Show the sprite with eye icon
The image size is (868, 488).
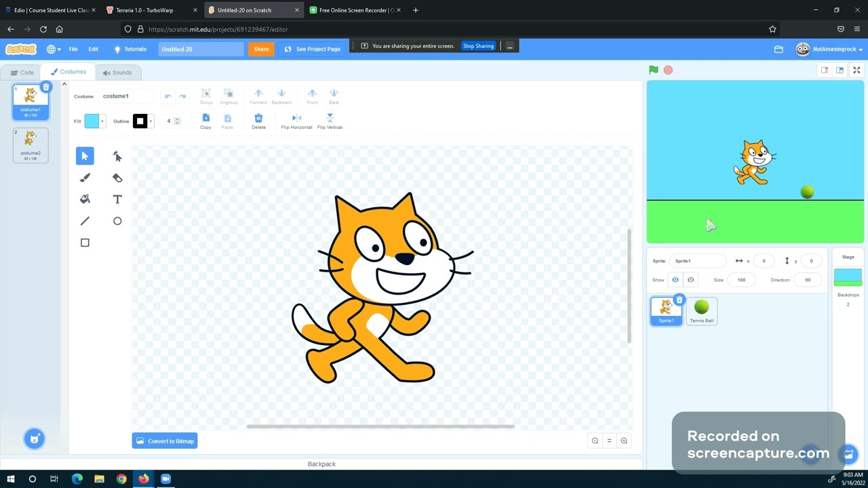point(675,280)
